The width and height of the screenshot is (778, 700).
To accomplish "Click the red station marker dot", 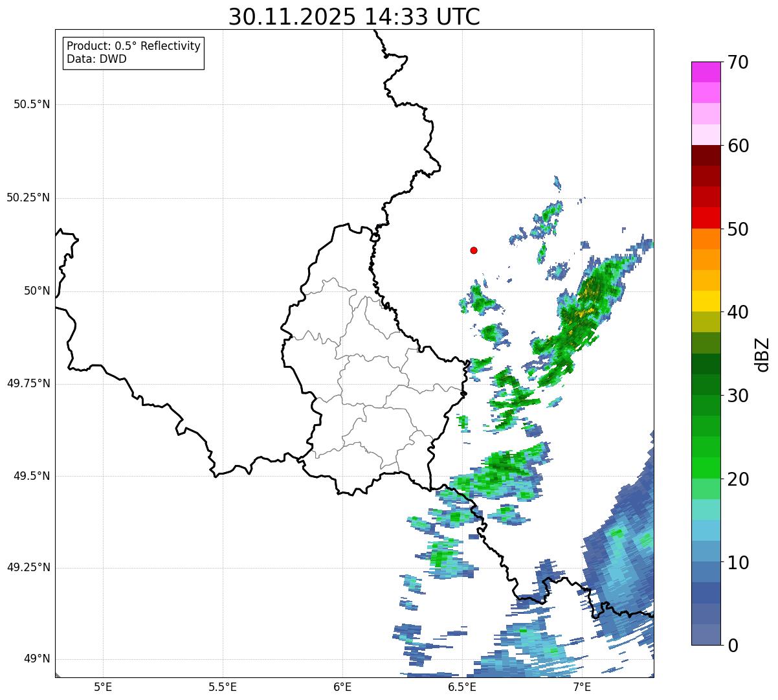I will (x=474, y=250).
